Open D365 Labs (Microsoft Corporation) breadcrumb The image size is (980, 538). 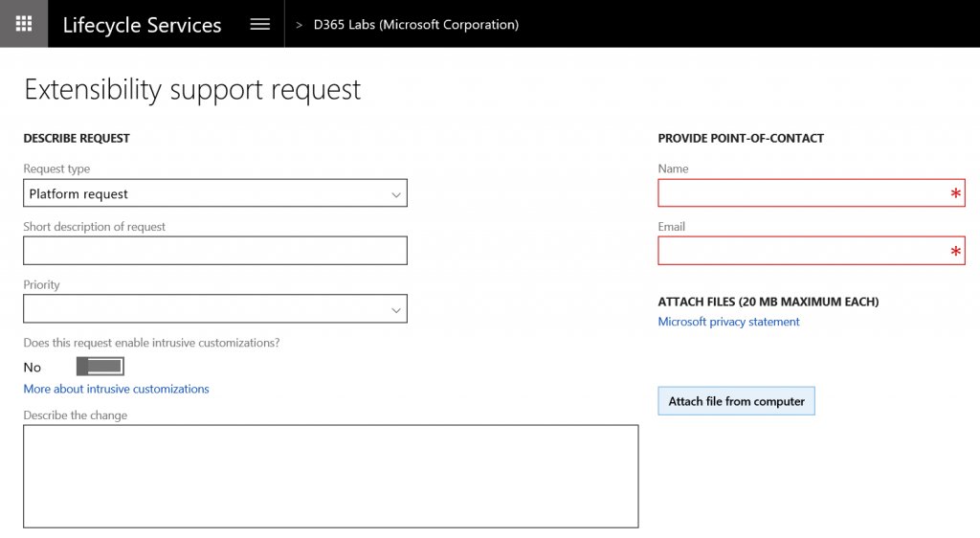tap(415, 24)
